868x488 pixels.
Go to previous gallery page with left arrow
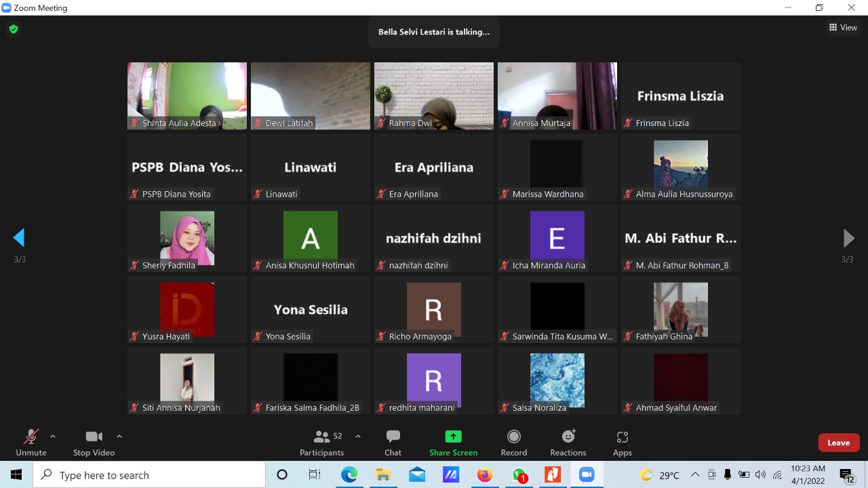19,238
